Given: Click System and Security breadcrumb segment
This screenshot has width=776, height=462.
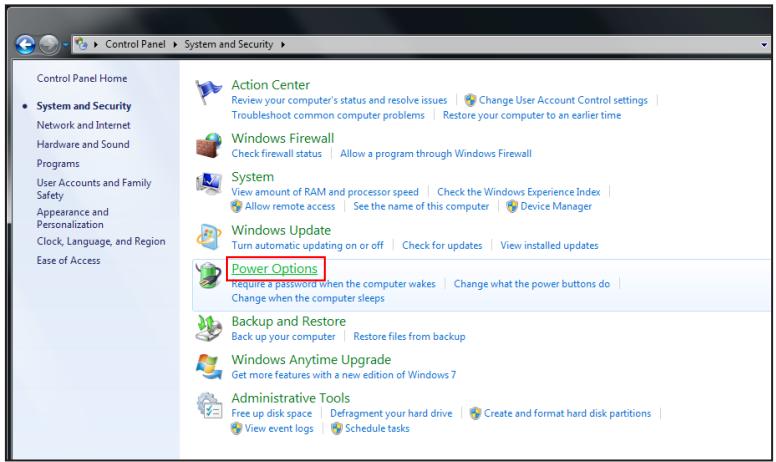Looking at the screenshot, I should [x=229, y=44].
